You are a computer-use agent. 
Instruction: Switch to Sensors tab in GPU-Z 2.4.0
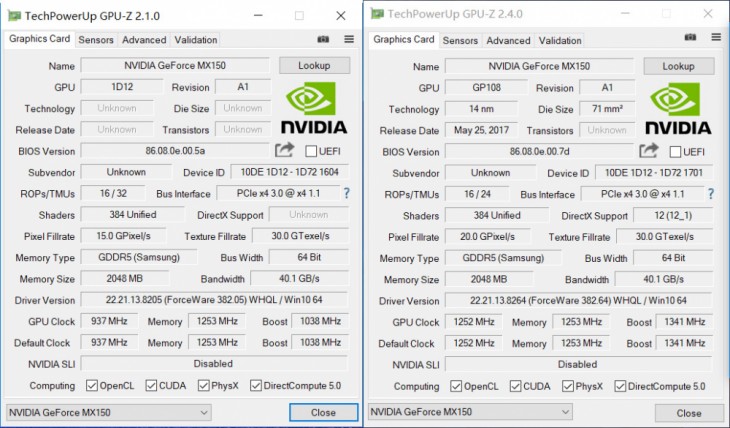(x=460, y=41)
